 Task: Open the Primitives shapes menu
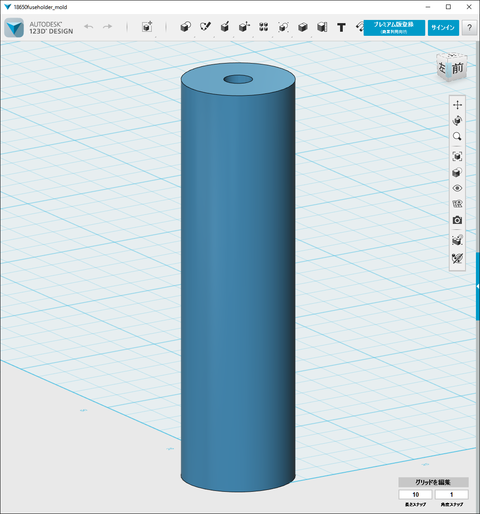pos(185,27)
